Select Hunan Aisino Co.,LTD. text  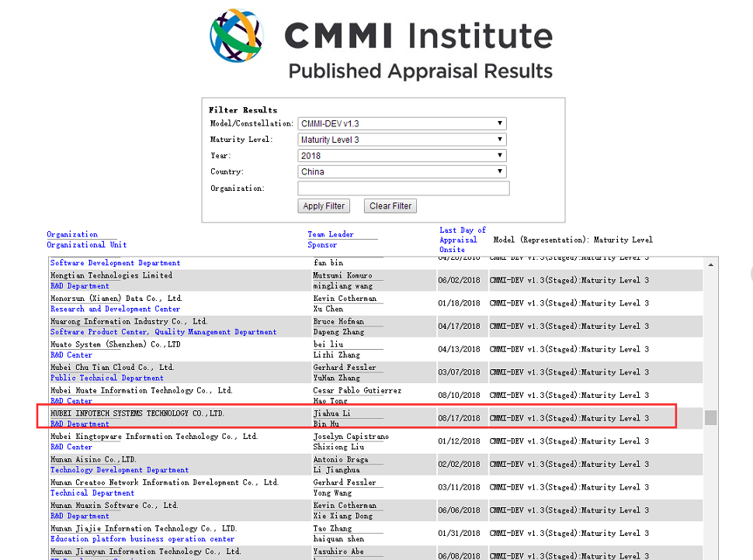(x=93, y=460)
